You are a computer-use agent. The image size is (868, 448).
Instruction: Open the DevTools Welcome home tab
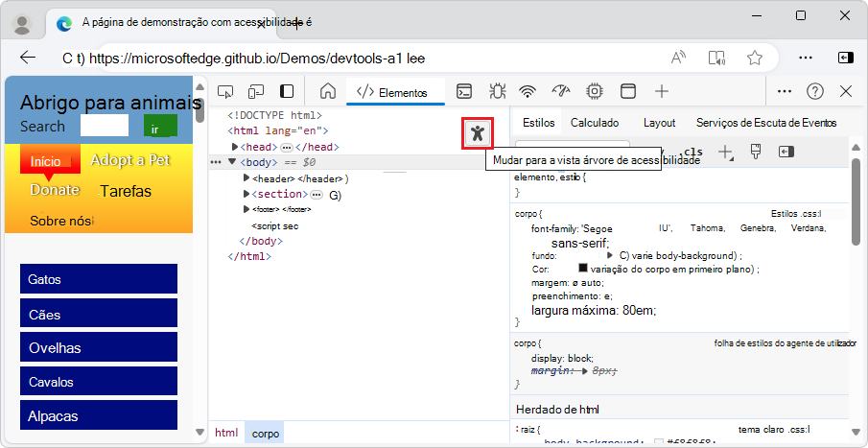pyautogui.click(x=328, y=91)
